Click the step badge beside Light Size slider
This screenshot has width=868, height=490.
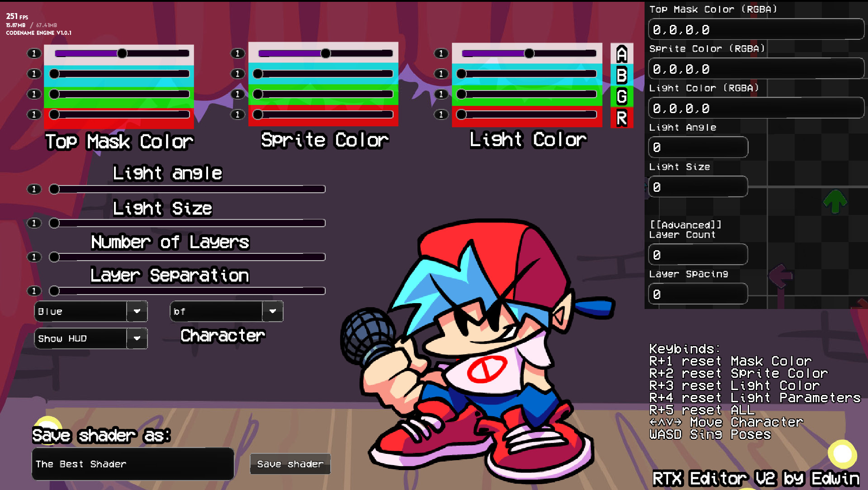[34, 223]
